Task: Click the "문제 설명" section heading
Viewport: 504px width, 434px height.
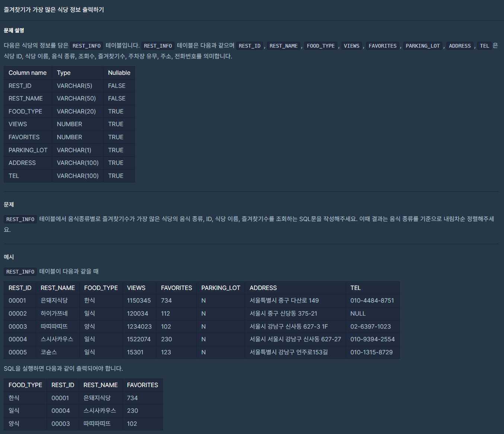Action: pos(14,31)
